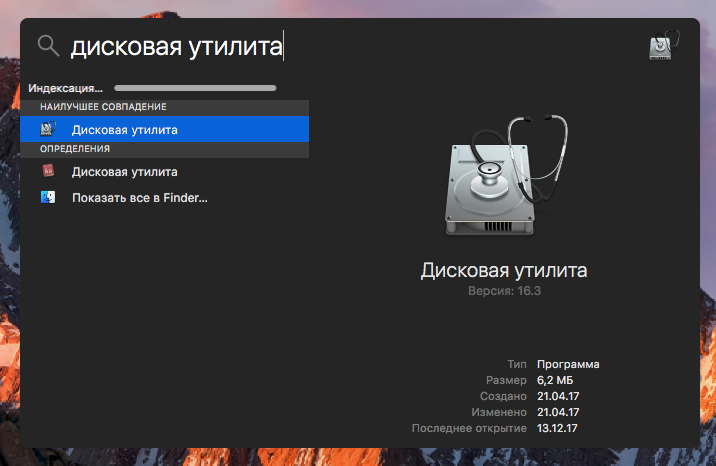The height and width of the screenshot is (466, 716).
Task: Click the type value "Программа"
Action: pyautogui.click(x=568, y=364)
